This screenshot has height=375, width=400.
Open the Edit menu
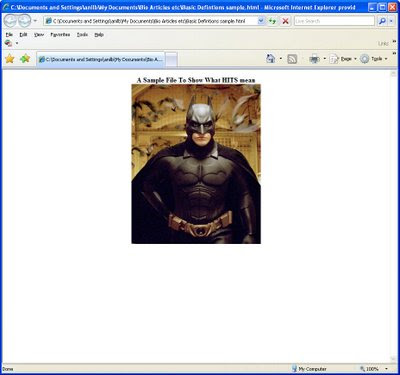(23, 35)
